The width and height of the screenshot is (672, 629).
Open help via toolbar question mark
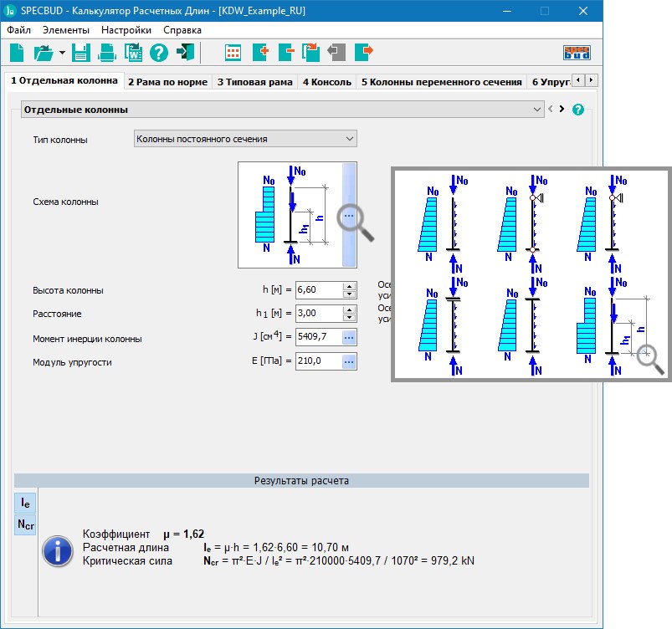pyautogui.click(x=159, y=53)
